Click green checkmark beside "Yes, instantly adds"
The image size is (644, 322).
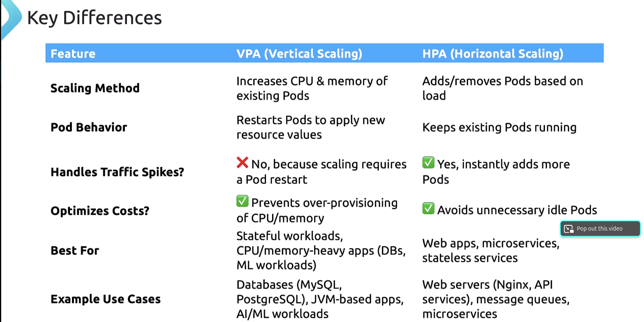tap(428, 163)
